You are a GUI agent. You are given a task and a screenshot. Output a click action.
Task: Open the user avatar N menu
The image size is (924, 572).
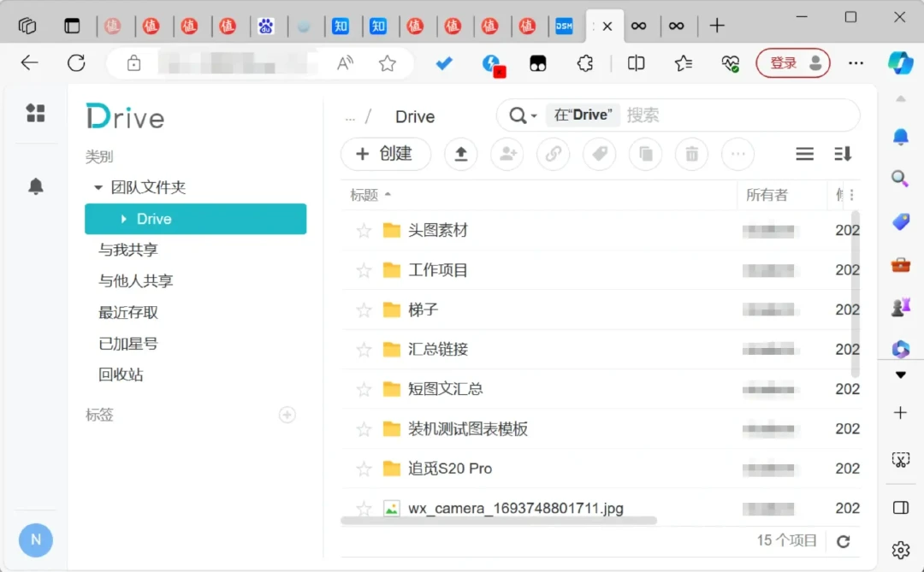[x=35, y=540]
